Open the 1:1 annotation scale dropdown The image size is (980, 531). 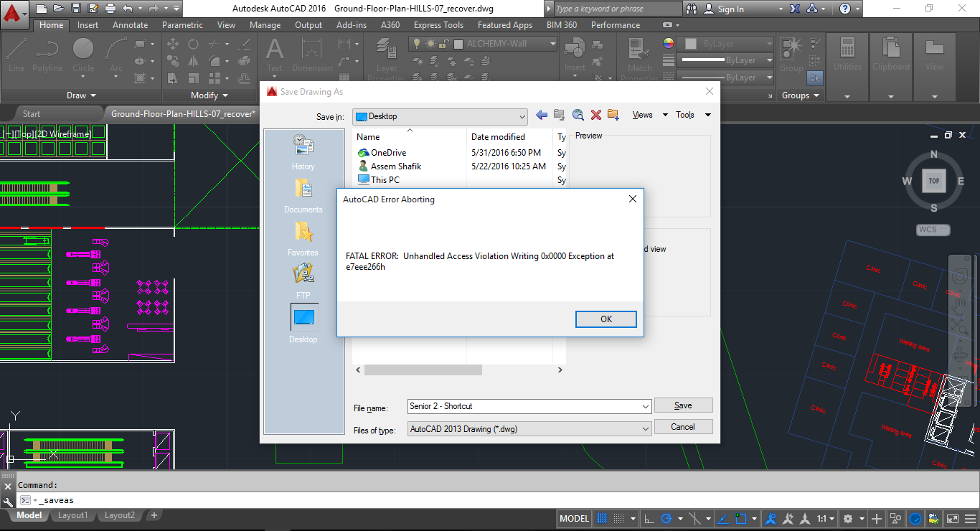tap(826, 518)
